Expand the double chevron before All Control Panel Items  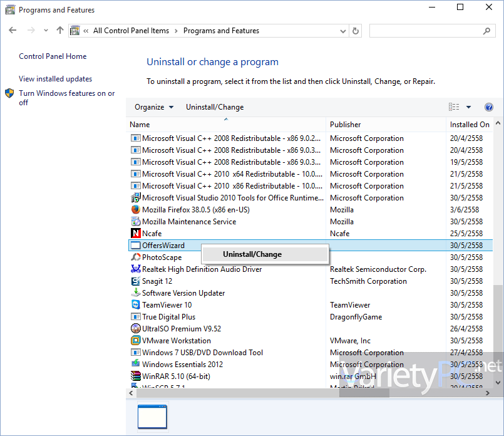(86, 31)
